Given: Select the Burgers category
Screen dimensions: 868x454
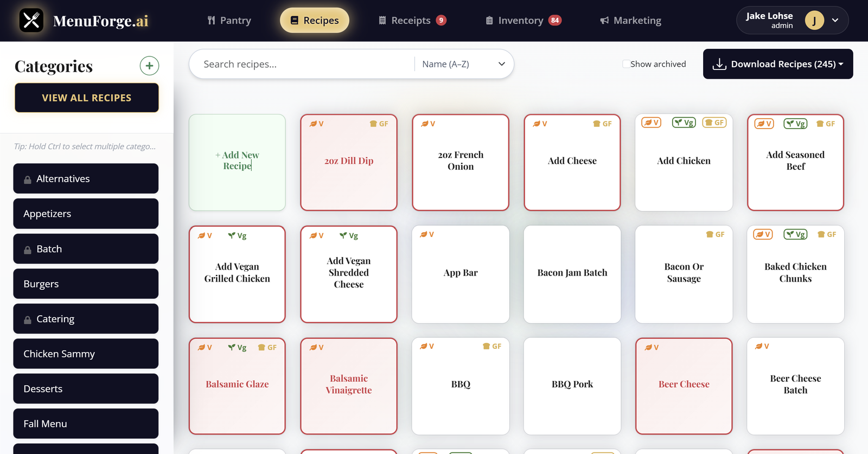Looking at the screenshot, I should tap(86, 284).
